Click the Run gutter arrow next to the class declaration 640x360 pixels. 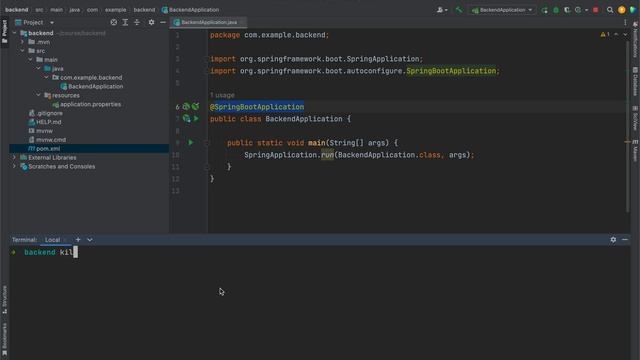point(196,118)
